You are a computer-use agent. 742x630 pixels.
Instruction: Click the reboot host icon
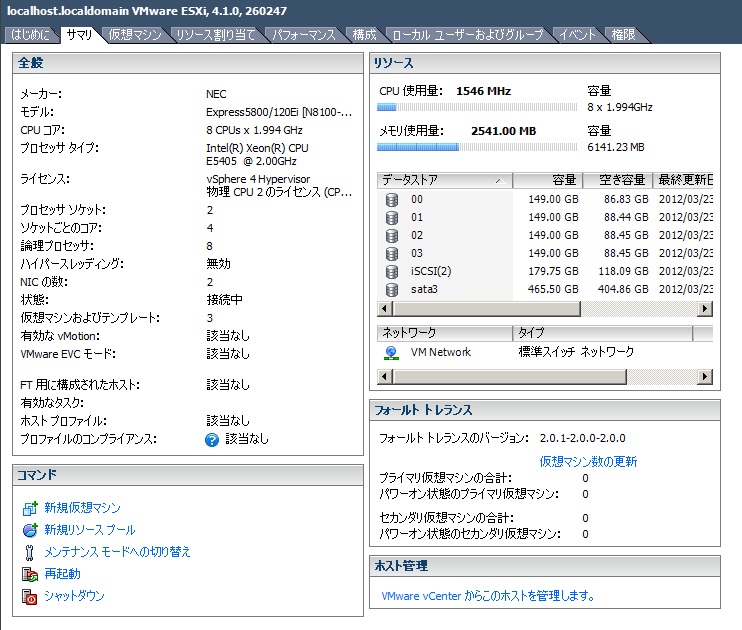pos(30,575)
